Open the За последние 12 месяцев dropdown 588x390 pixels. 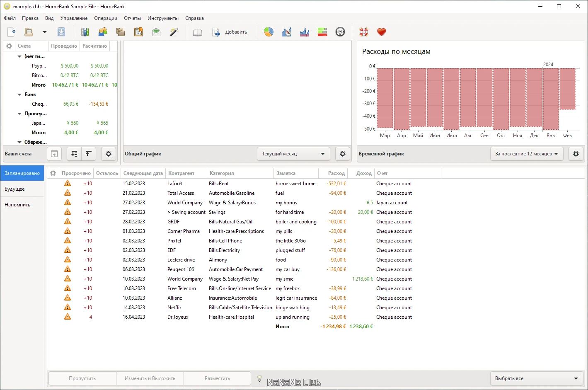(527, 154)
